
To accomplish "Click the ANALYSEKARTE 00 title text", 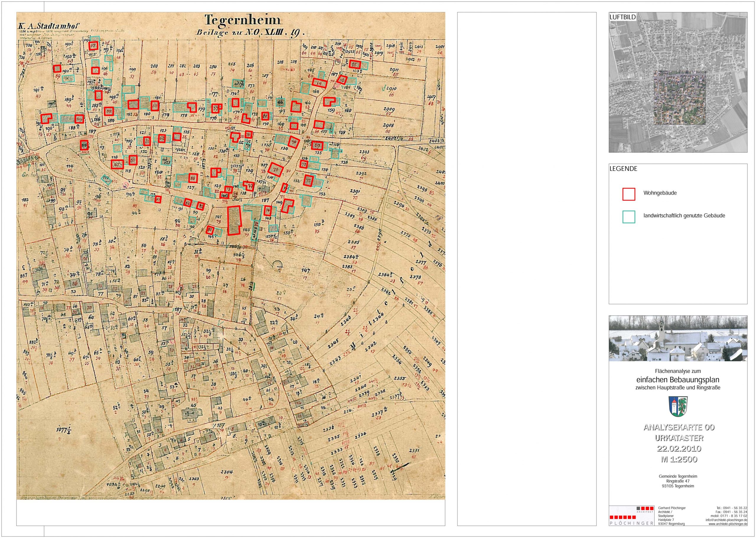I will click(x=679, y=427).
